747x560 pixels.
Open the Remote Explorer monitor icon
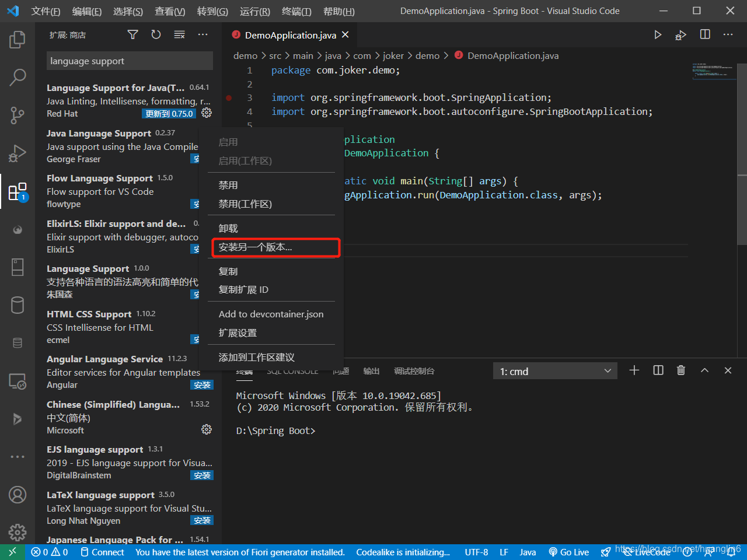coord(18,381)
